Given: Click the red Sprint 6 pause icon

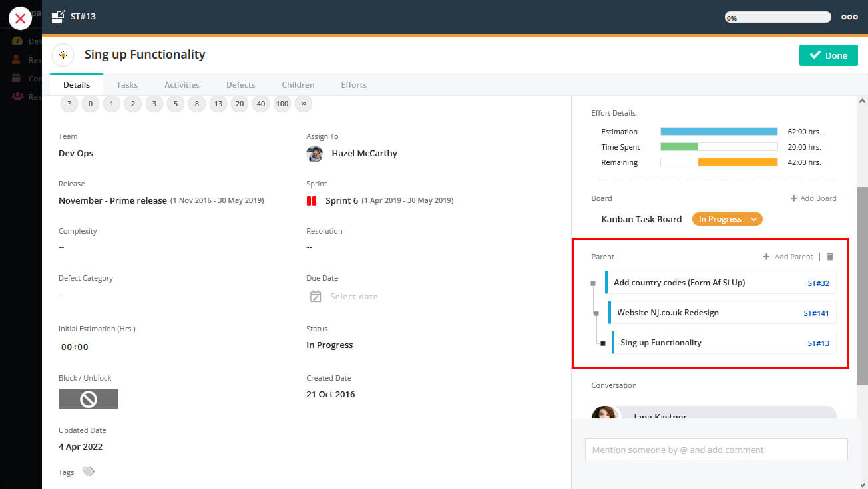Looking at the screenshot, I should pyautogui.click(x=312, y=201).
